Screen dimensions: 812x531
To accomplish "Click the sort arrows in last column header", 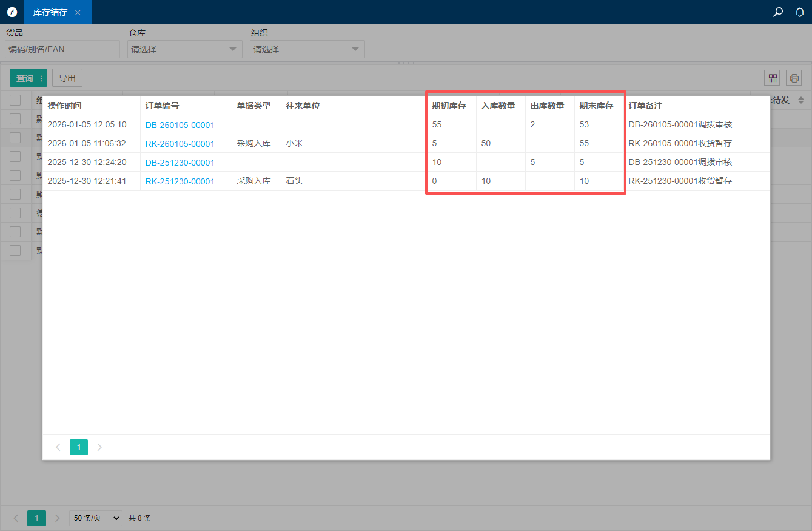I will point(800,100).
